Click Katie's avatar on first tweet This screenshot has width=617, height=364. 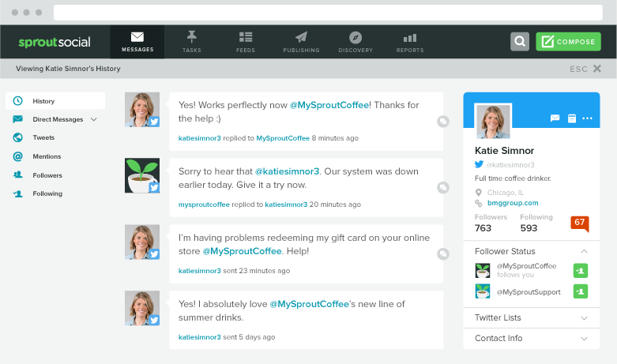(142, 110)
